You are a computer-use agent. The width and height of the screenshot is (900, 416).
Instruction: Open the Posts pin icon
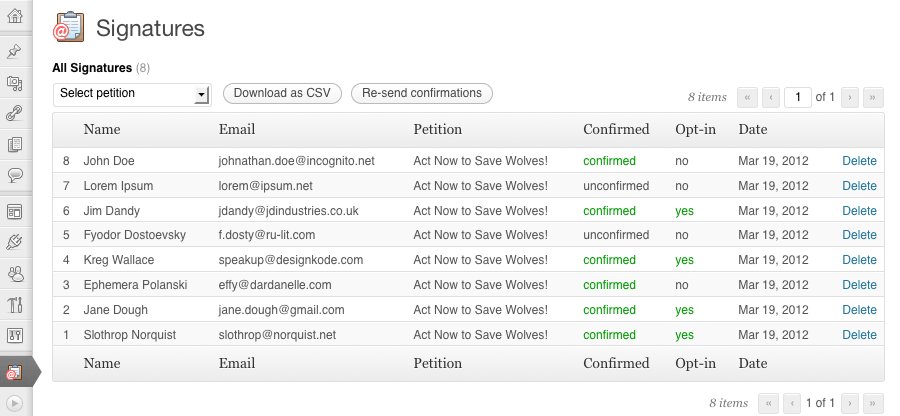tap(15, 52)
